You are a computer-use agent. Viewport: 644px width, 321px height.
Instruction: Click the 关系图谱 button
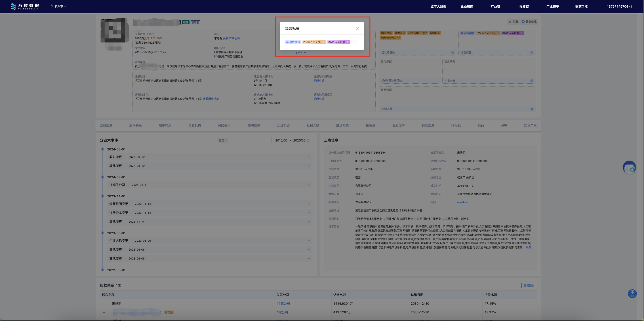529,285
